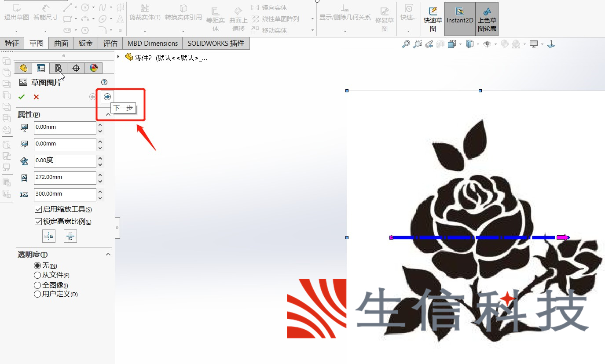Open the 特征 ribbon tab

[x=12, y=43]
